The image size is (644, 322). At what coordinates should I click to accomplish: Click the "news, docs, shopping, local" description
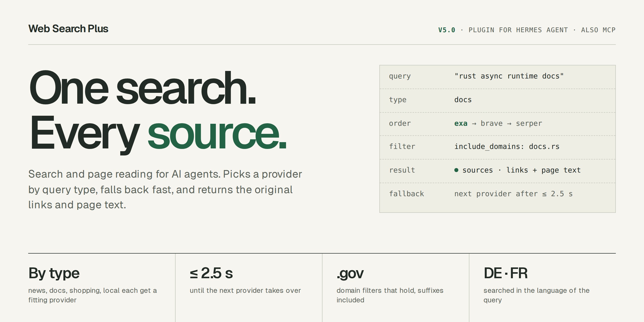point(92,295)
